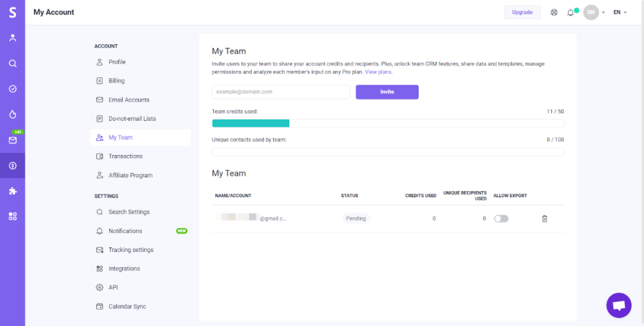Click the checkmark circle icon in left sidebar
Image resolution: width=644 pixels, height=326 pixels.
[x=13, y=89]
